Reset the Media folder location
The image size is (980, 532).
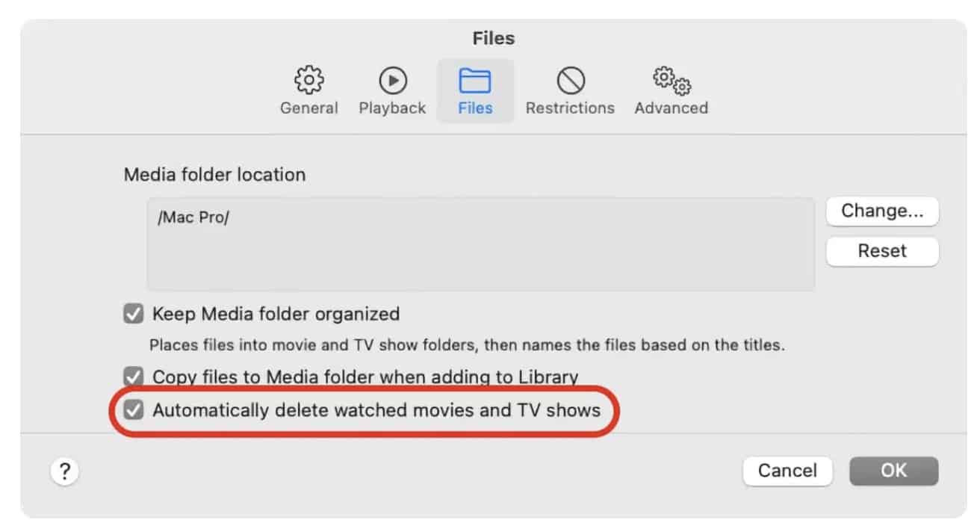pyautogui.click(x=882, y=252)
